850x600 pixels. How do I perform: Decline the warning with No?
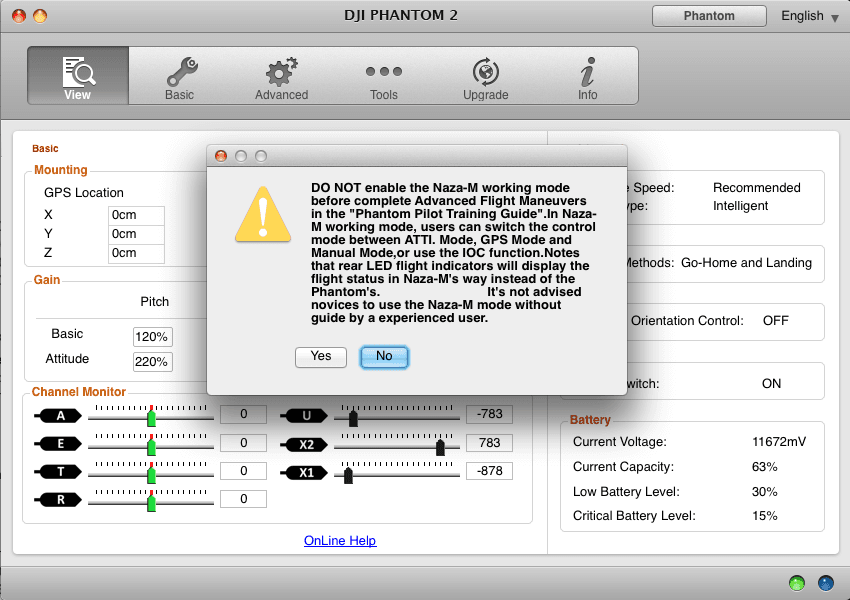click(x=384, y=357)
